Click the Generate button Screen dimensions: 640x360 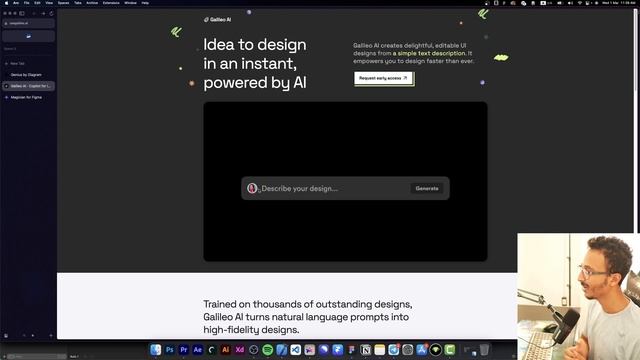427,188
